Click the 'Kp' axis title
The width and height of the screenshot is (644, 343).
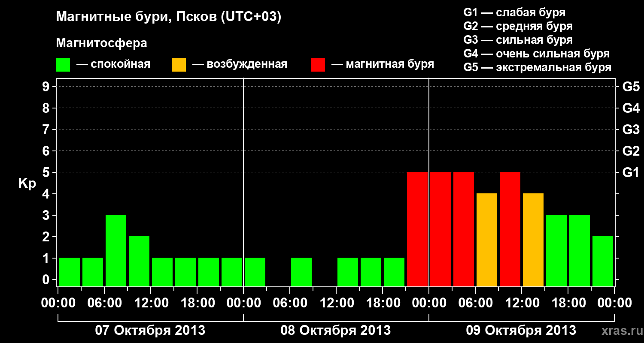pos(27,183)
